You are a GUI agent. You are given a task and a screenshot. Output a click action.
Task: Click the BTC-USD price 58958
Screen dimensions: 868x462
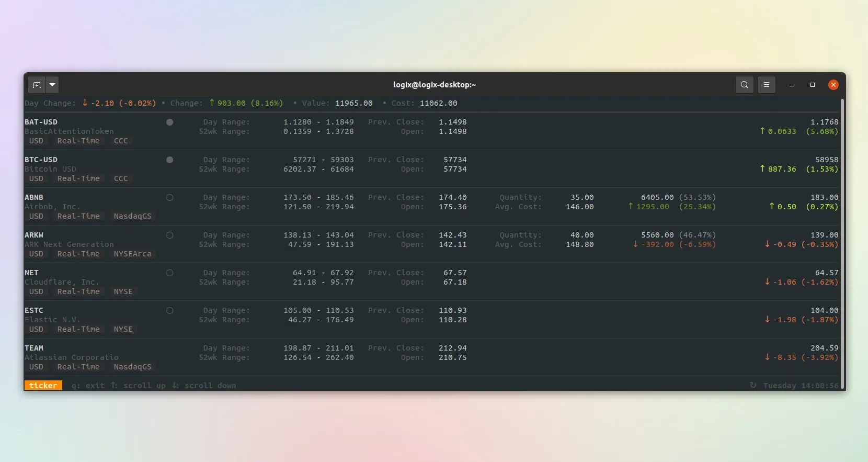pos(827,160)
